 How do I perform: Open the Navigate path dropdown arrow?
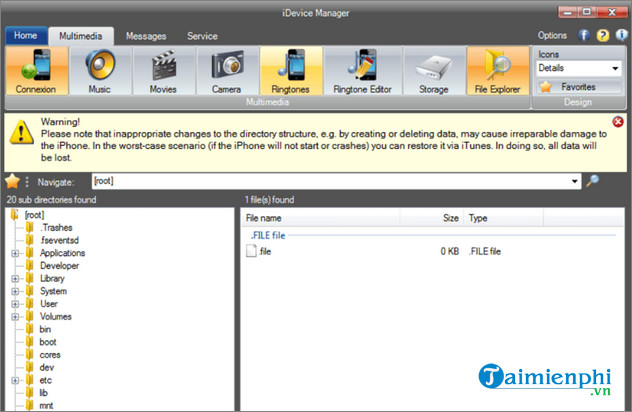[x=574, y=181]
